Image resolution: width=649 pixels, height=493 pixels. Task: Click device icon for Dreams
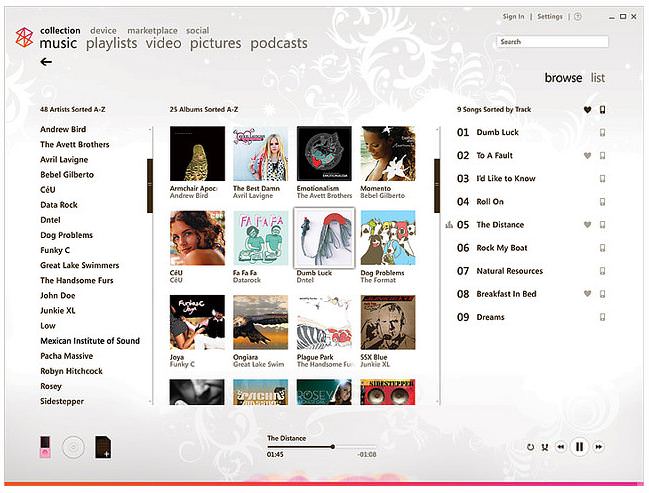(x=603, y=317)
